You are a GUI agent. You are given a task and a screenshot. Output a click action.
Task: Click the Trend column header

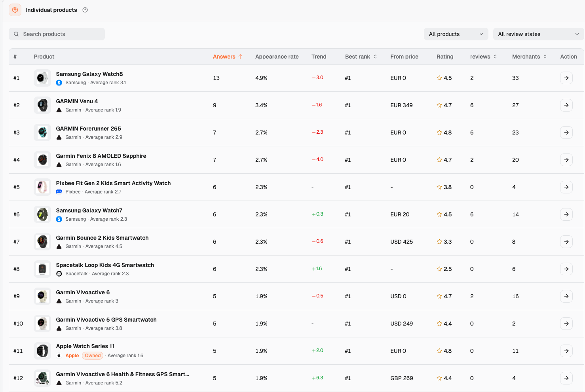(x=319, y=57)
